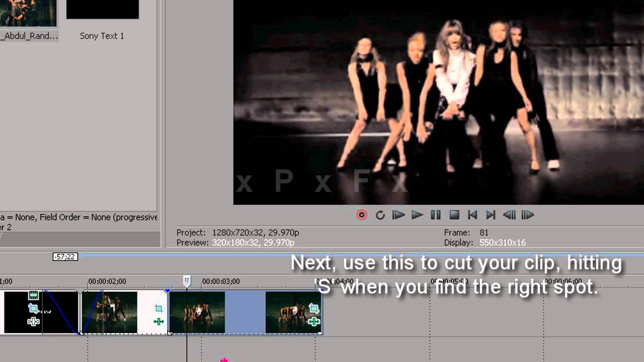Click the Display 550x310x16 readout
The width and height of the screenshot is (644, 362).
click(x=485, y=243)
